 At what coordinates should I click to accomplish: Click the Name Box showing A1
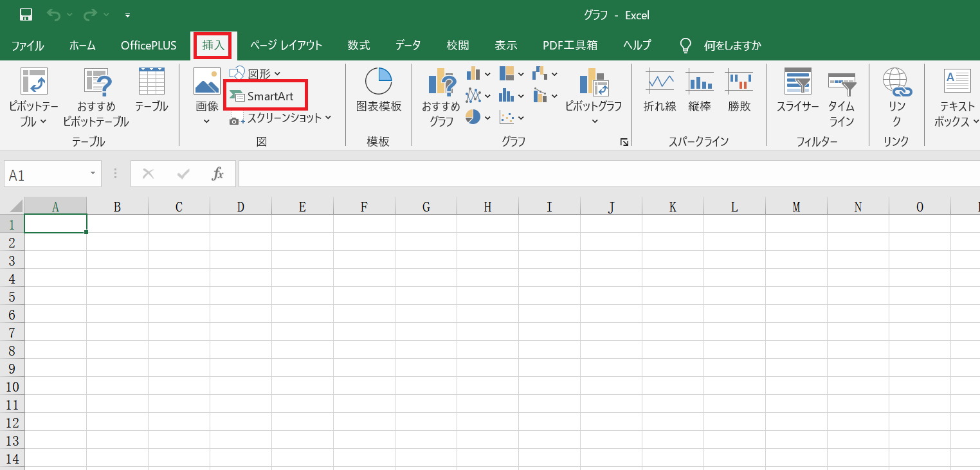click(x=45, y=174)
